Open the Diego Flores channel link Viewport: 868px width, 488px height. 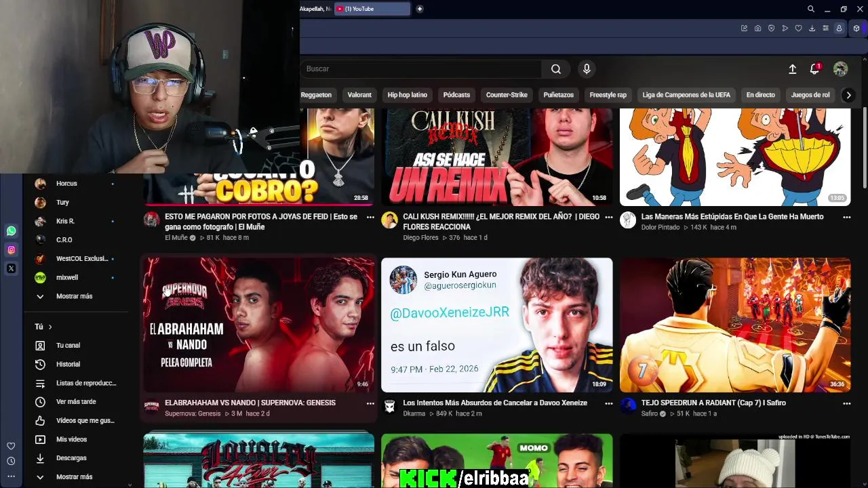point(420,238)
